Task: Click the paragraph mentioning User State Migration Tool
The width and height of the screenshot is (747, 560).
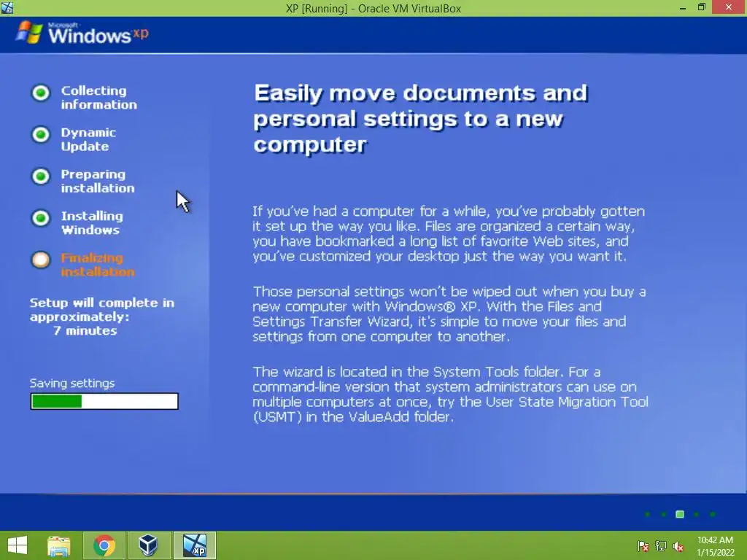Action: click(450, 394)
